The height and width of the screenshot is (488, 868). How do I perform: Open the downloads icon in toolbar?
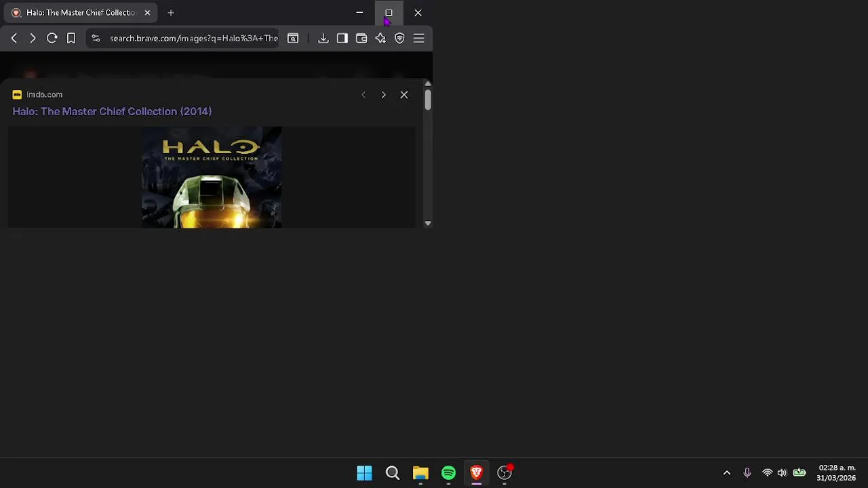coord(323,39)
